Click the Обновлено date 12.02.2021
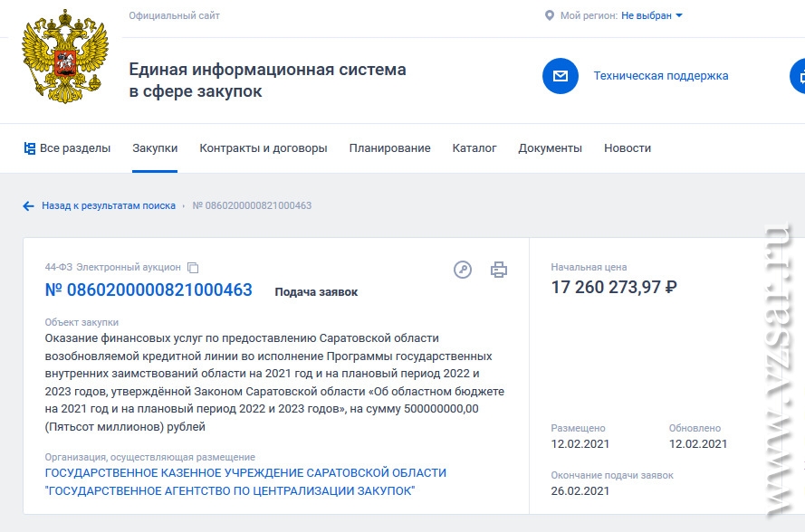Screen dimensions: 805x532 tap(698, 443)
